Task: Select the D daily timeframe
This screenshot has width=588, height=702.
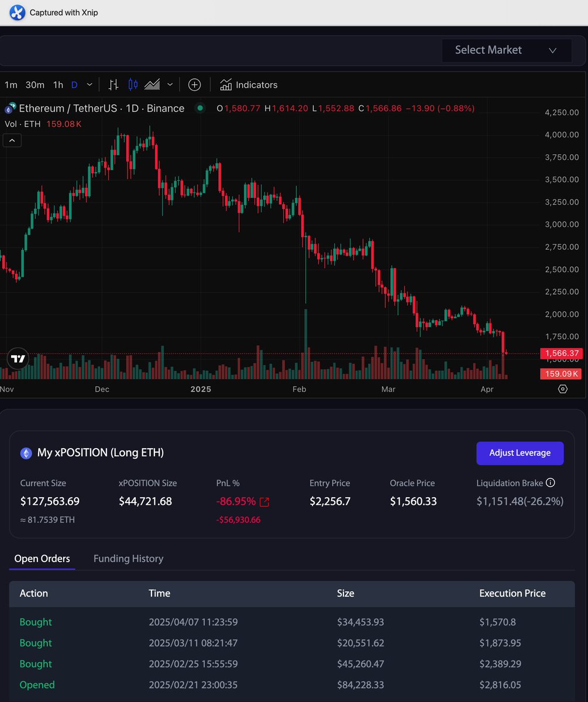Action: [x=74, y=85]
